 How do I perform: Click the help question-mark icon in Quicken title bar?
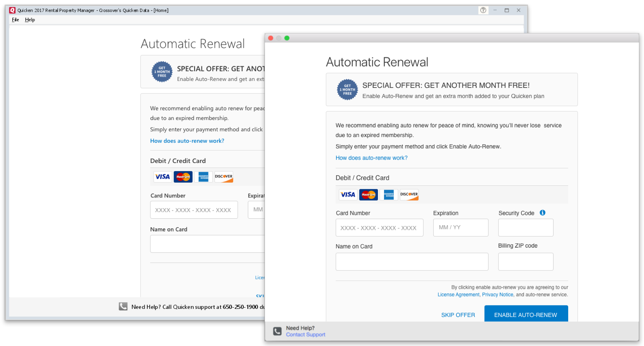pyautogui.click(x=483, y=10)
